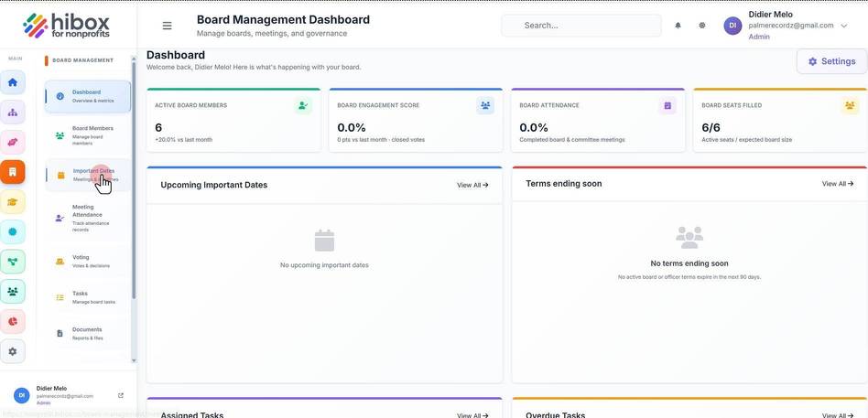868x418 pixels.
Task: Click the board menu vertical scrollbar
Action: pos(134,179)
